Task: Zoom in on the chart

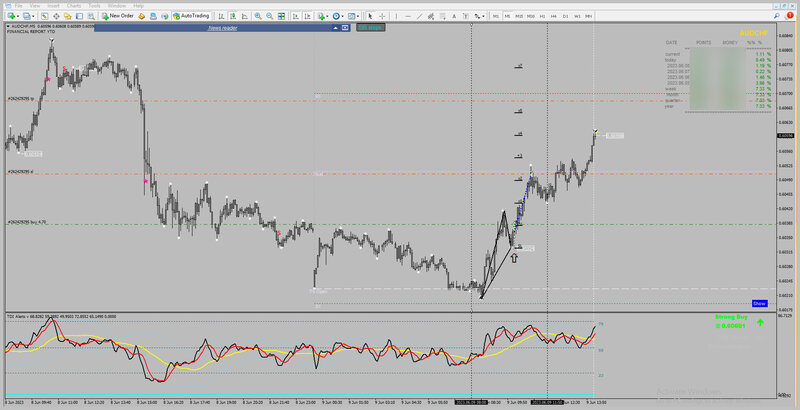Action: (258, 16)
